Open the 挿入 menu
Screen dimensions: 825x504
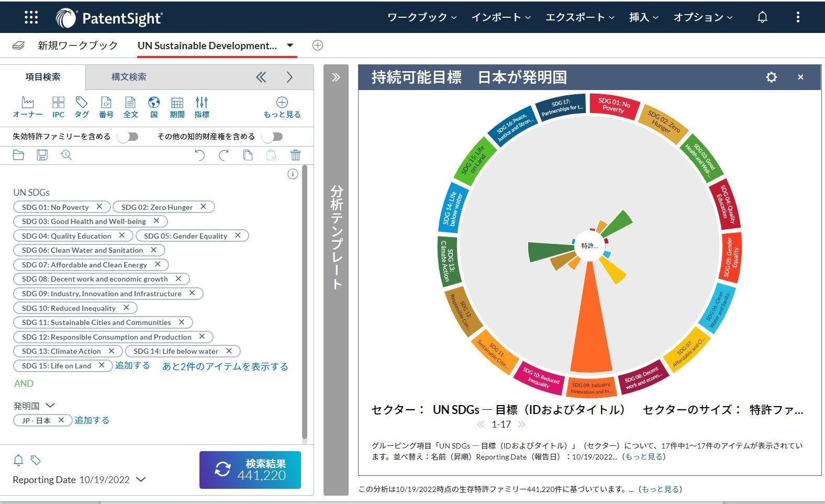[644, 17]
